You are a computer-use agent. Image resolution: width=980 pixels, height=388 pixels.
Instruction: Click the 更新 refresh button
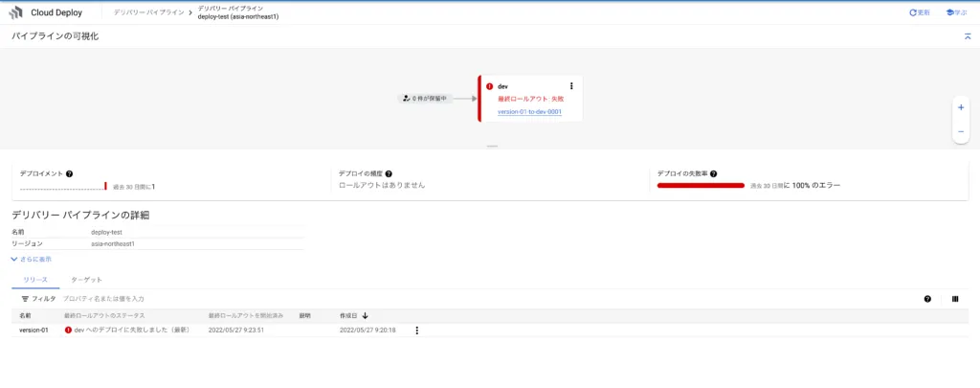920,12
